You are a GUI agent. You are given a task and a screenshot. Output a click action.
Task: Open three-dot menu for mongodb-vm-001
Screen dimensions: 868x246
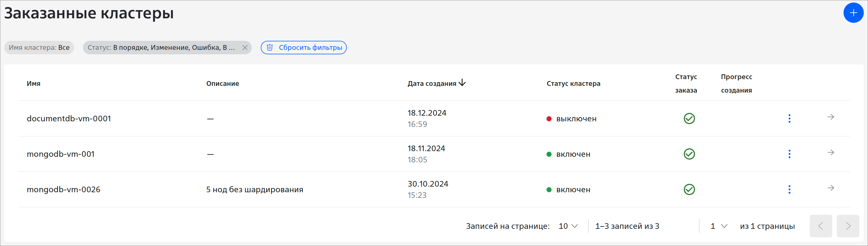click(789, 154)
